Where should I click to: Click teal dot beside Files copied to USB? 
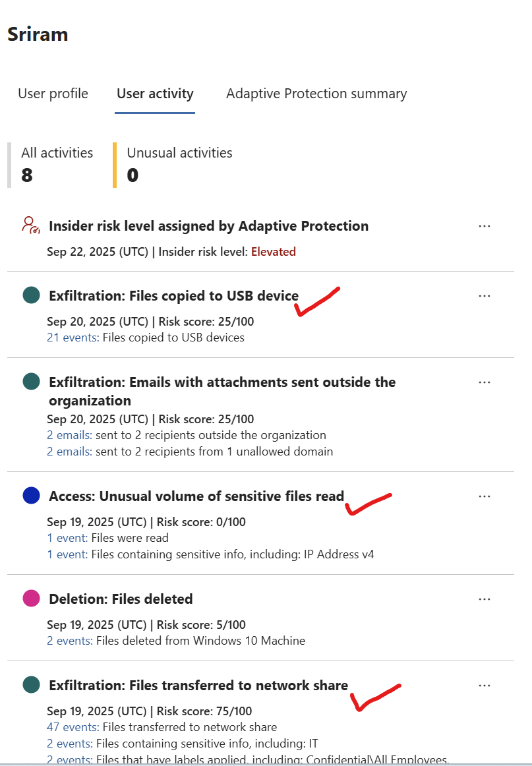click(x=31, y=296)
